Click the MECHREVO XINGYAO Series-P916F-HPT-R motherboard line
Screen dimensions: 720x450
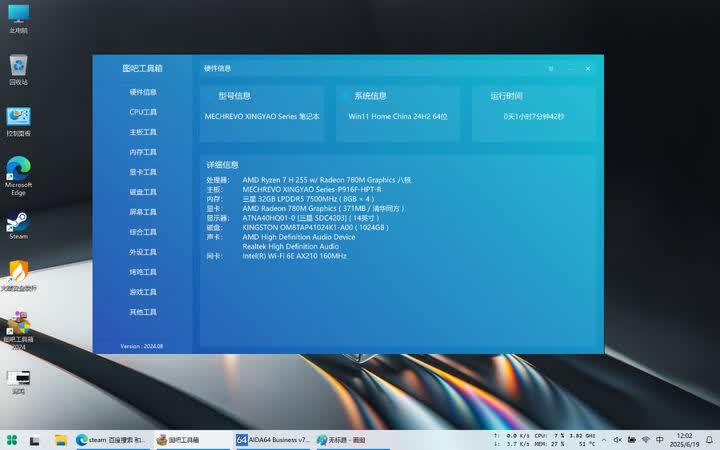tap(312, 190)
